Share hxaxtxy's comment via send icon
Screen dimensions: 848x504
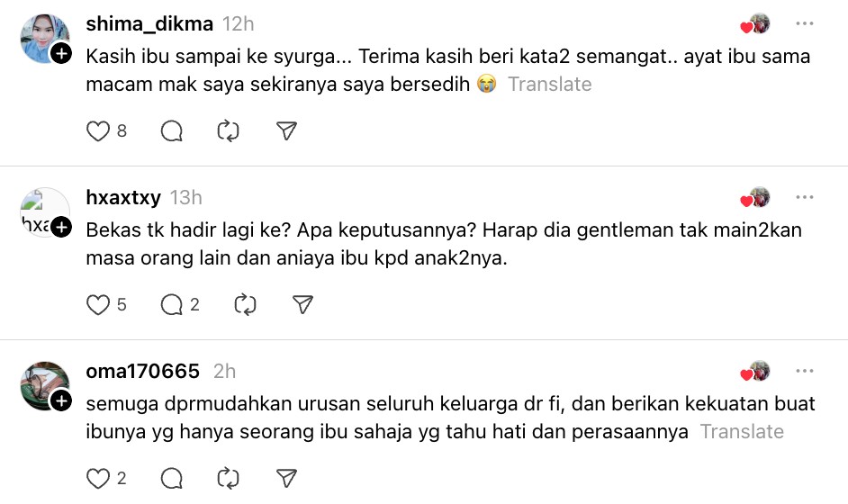click(x=302, y=305)
